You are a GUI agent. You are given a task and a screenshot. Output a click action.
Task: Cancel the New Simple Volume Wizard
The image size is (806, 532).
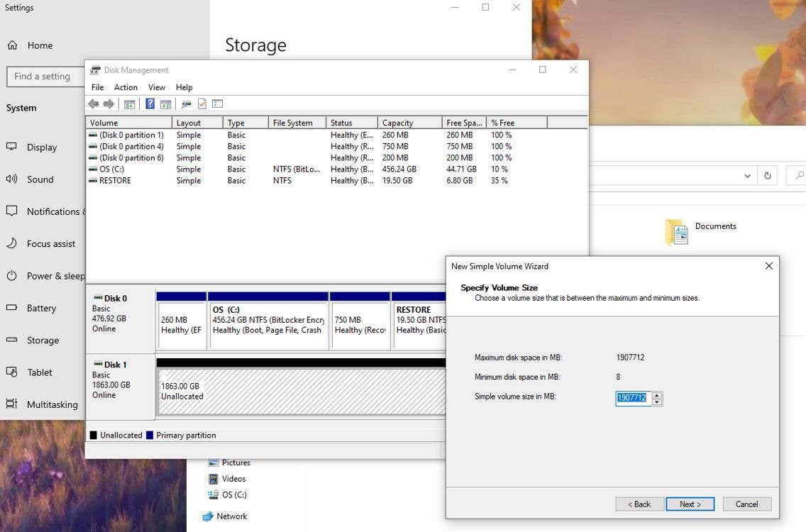coord(746,504)
